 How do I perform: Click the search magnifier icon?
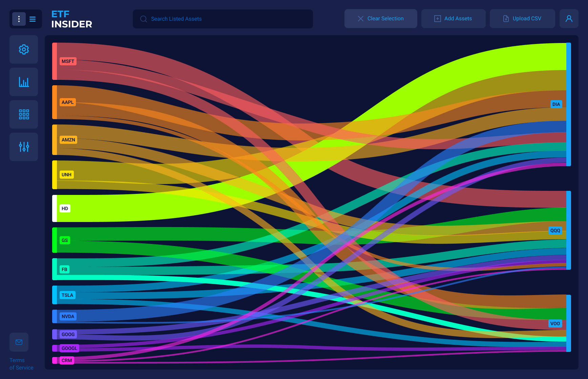coord(144,19)
